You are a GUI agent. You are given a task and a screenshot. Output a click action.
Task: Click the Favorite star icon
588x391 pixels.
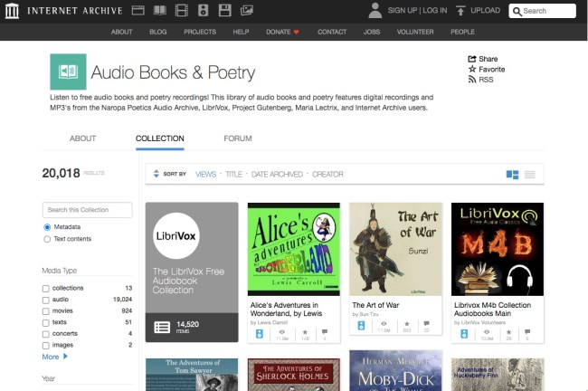(472, 69)
